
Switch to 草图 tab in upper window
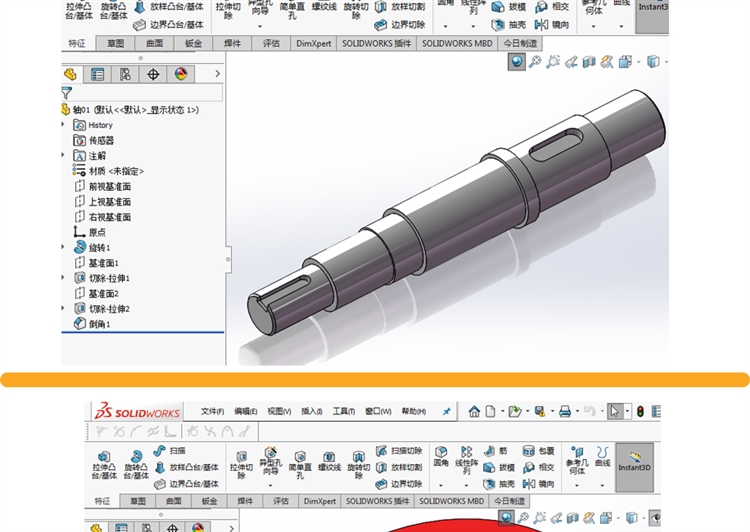point(115,44)
